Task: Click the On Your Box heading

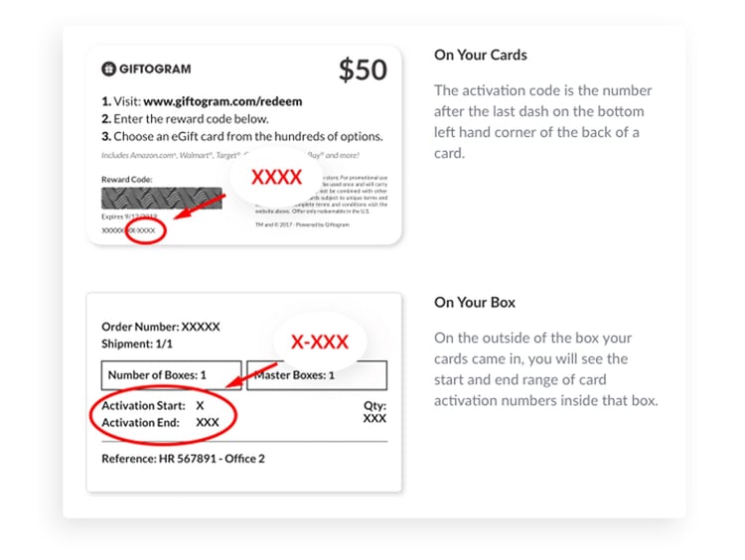Action: tap(474, 303)
